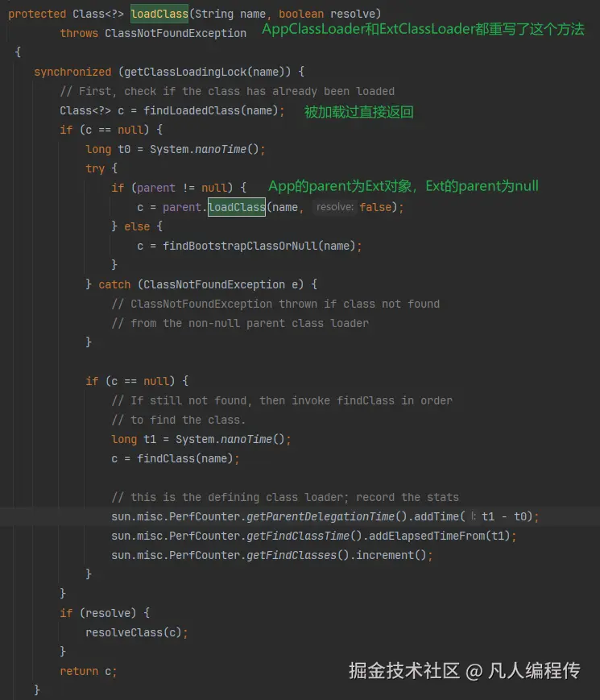Viewport: 600px width, 700px height.
Task: Click nanoTime on the t0 line
Action: point(221,149)
